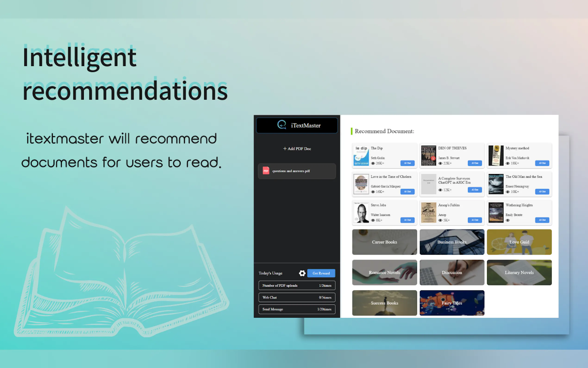Click the Send Message usage row
Image resolution: width=588 pixels, height=368 pixels.
click(297, 309)
